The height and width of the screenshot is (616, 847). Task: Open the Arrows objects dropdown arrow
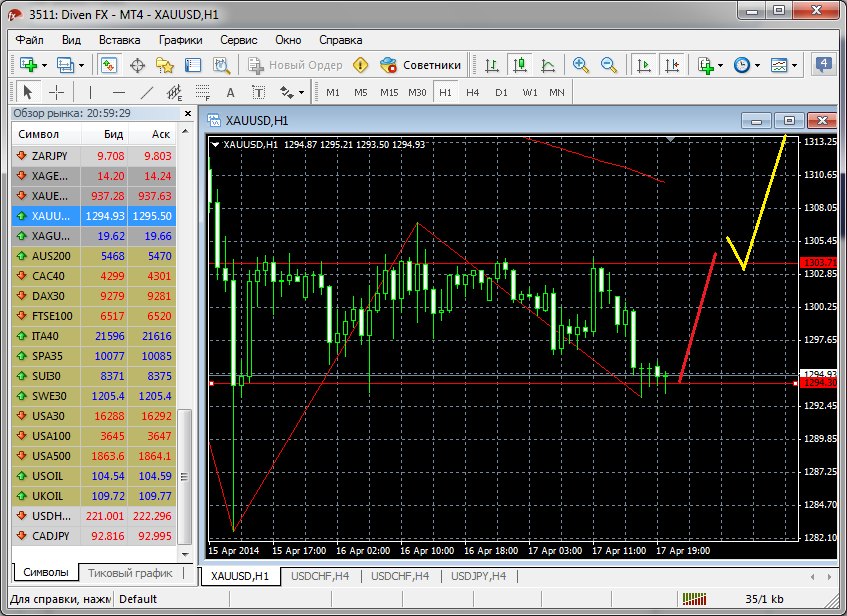301,92
